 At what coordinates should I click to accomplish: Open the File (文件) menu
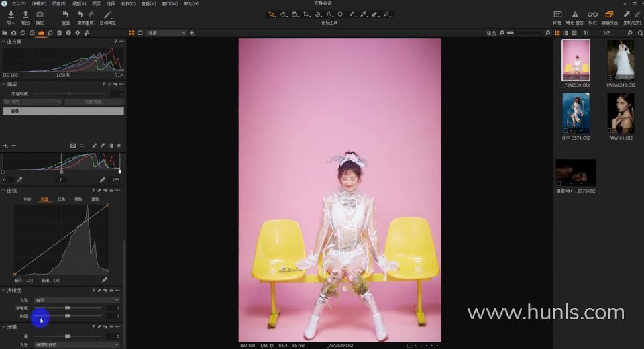tap(19, 3)
